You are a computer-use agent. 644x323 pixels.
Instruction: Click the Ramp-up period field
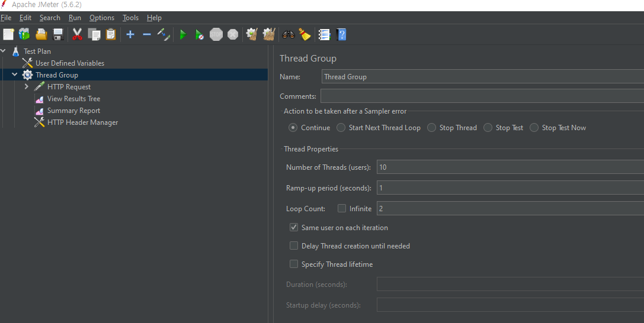(x=510, y=188)
